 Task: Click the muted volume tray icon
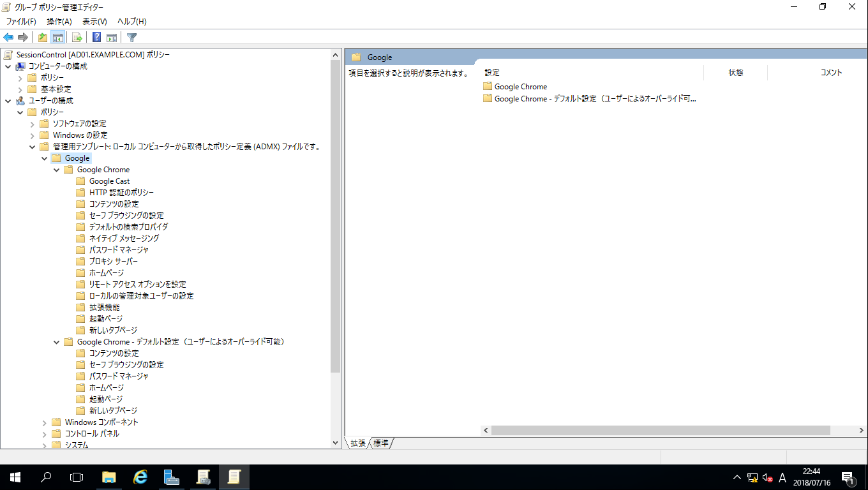[768, 478]
